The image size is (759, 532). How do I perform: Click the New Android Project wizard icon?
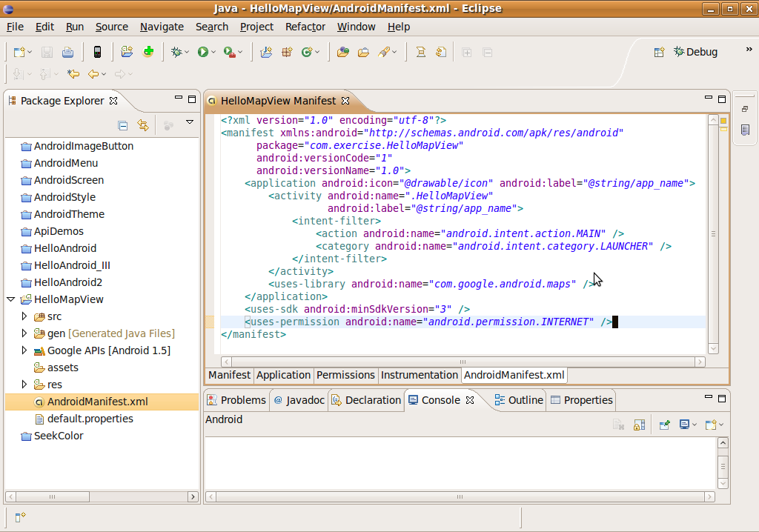click(127, 52)
